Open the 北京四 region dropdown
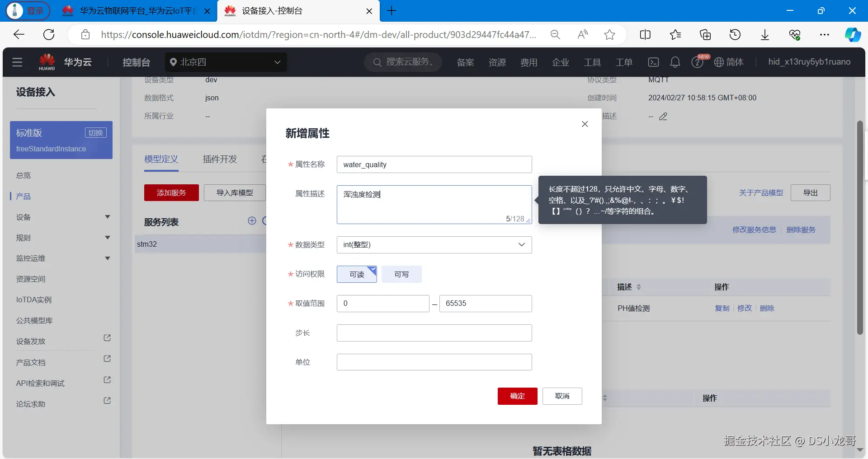 pos(226,62)
